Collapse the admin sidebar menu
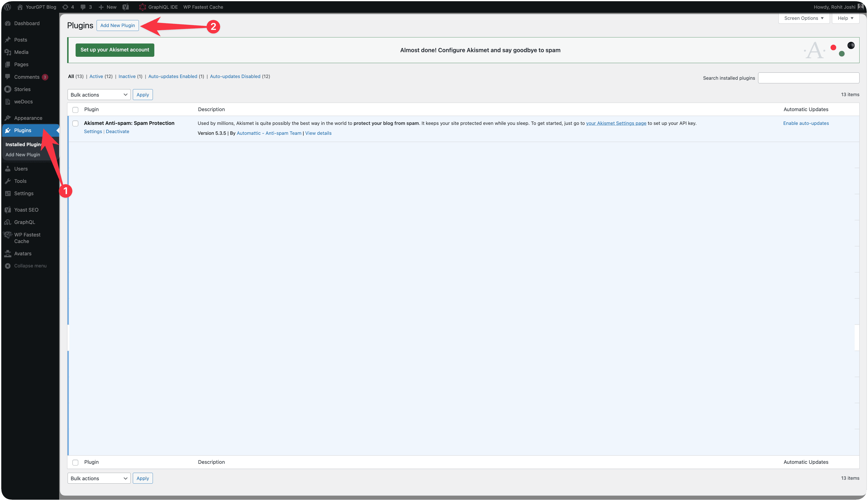This screenshot has width=868, height=501. click(x=30, y=265)
